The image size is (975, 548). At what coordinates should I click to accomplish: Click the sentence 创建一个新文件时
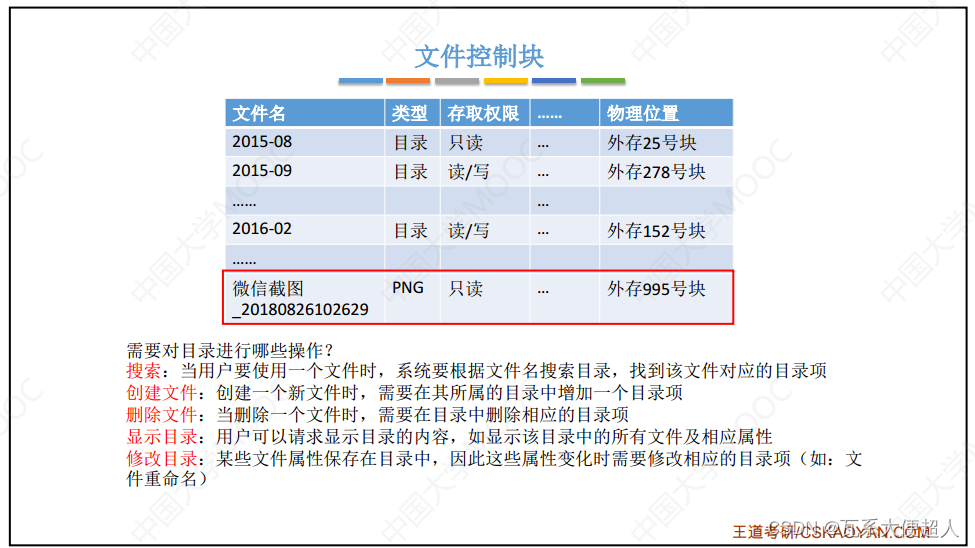[x=287, y=392]
